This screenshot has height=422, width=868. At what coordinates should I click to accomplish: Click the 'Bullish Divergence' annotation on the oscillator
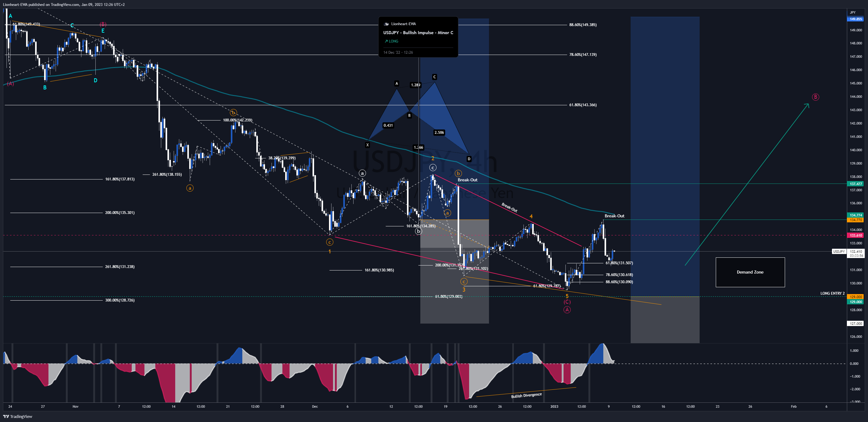[x=526, y=395]
